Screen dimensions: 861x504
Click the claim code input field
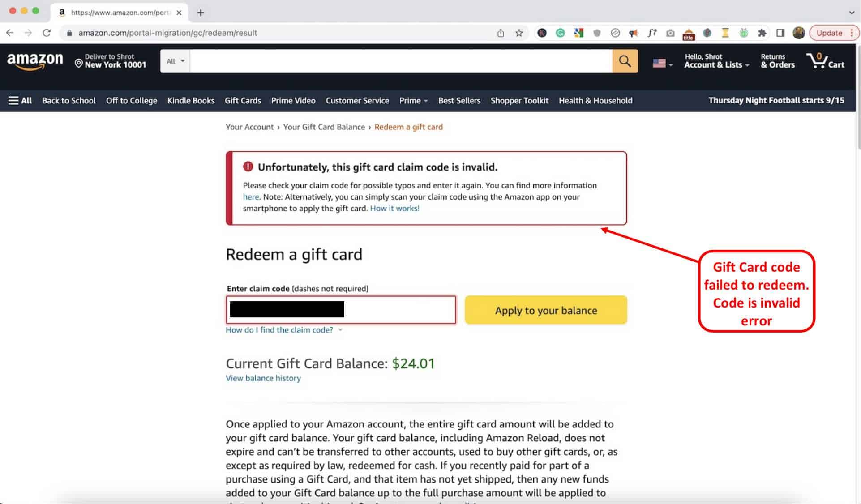pyautogui.click(x=340, y=310)
